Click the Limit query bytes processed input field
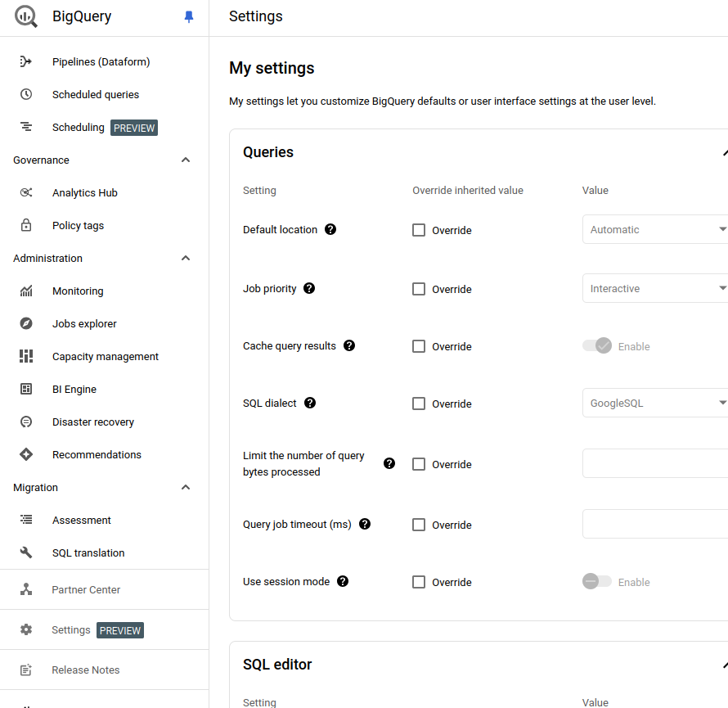 (655, 463)
